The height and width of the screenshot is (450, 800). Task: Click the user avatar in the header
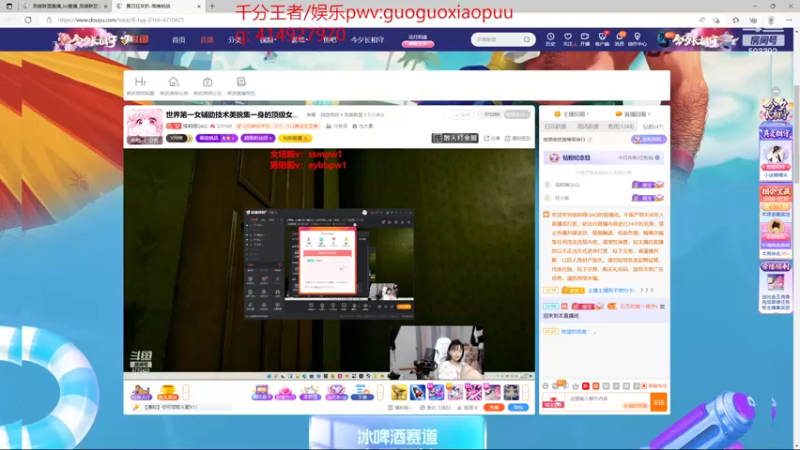[x=664, y=39]
